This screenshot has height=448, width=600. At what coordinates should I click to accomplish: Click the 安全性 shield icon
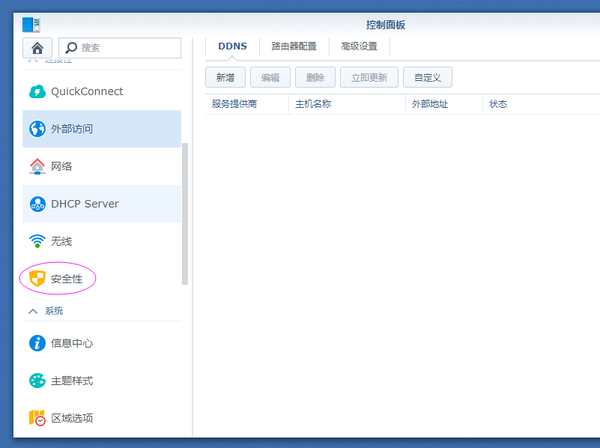(38, 279)
